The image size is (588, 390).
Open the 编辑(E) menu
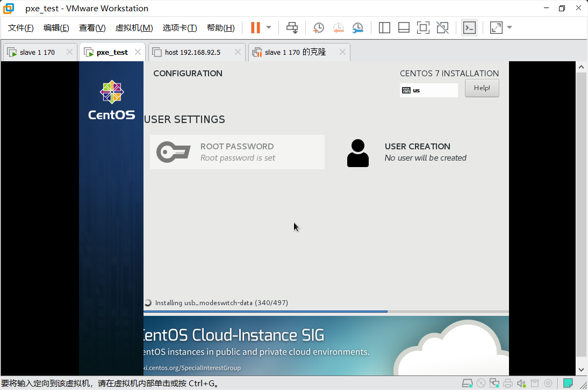click(56, 28)
